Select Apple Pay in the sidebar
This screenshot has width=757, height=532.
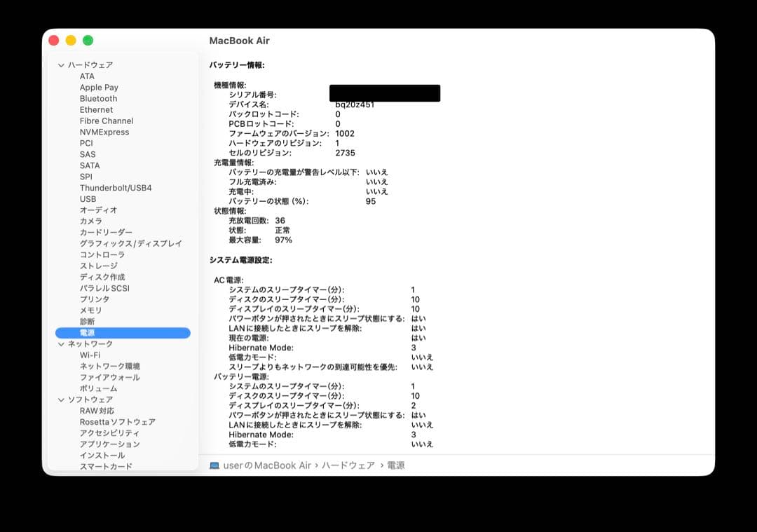tap(99, 87)
